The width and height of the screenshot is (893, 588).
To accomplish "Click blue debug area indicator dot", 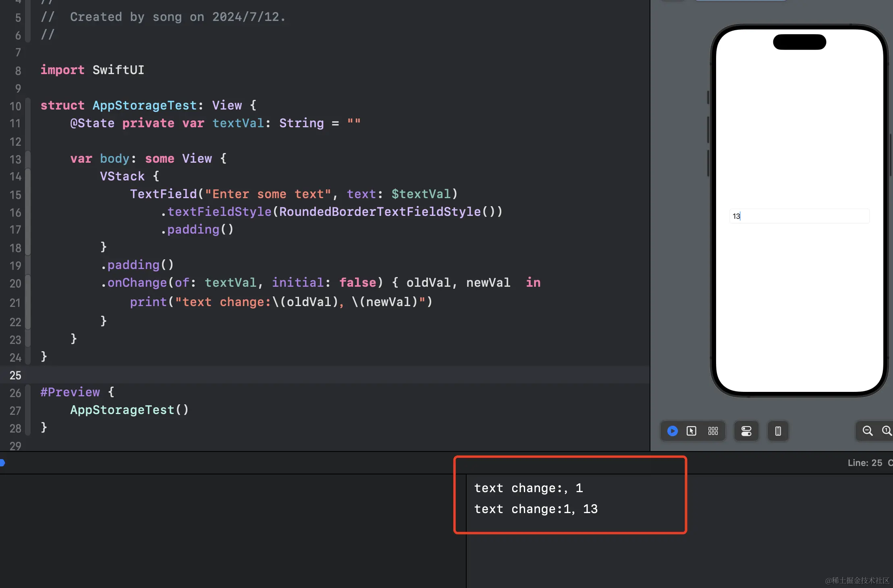I will 2,463.
